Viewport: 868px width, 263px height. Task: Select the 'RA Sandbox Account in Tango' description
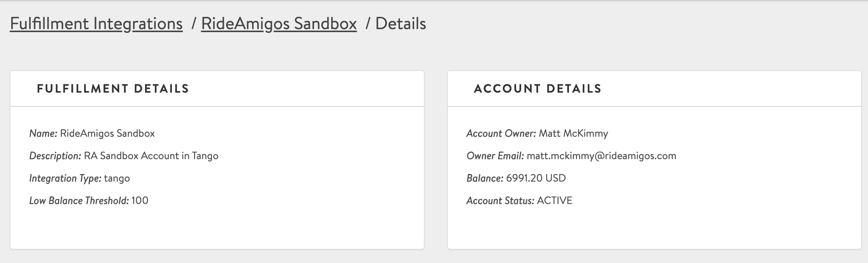click(x=151, y=156)
